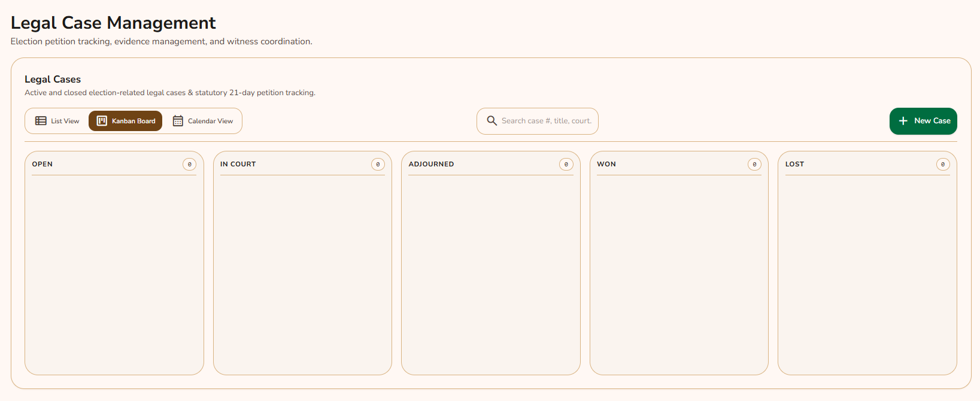The height and width of the screenshot is (401, 980).
Task: Select the Kanban Board tab
Action: point(126,121)
